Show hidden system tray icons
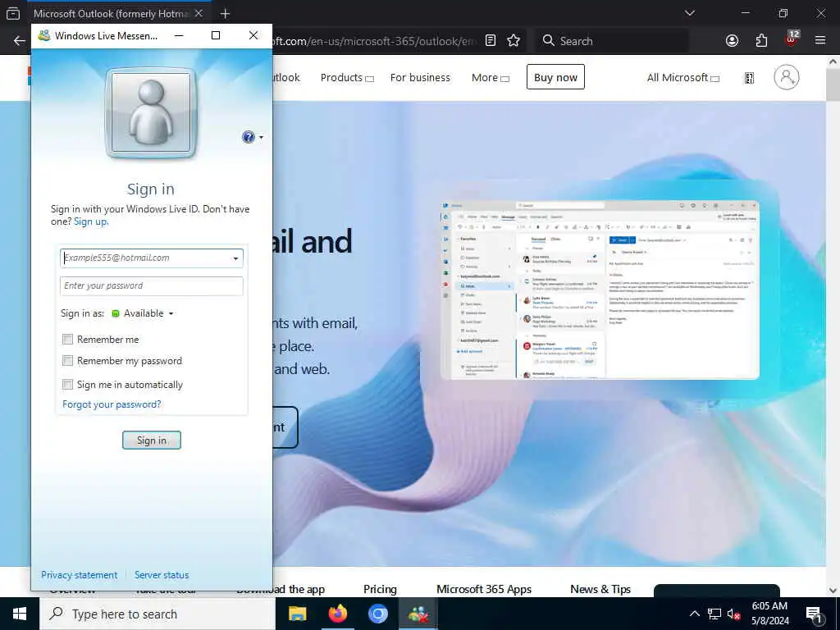Viewport: 840px width, 630px height. [694, 614]
